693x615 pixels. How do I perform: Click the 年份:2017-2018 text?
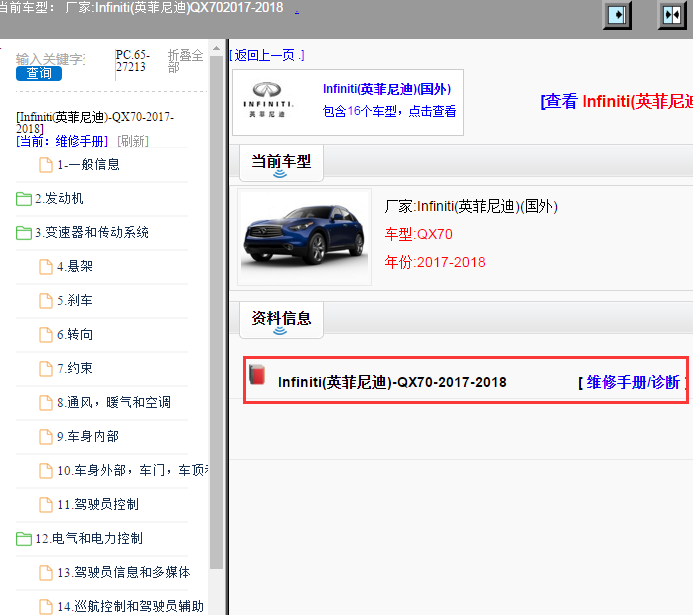coord(435,262)
